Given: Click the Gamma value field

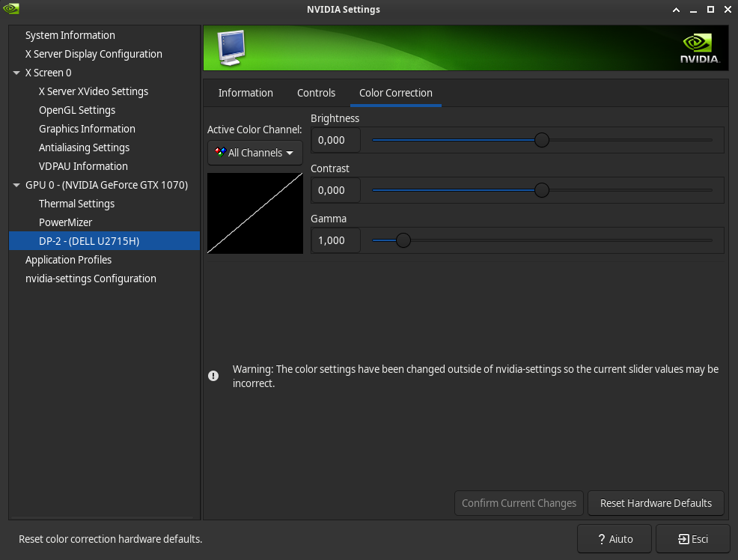Looking at the screenshot, I should click(336, 240).
